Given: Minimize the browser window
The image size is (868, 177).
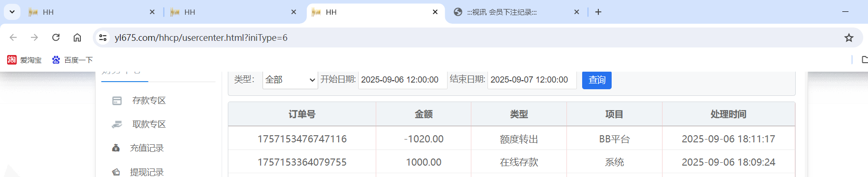Looking at the screenshot, I should [846, 12].
